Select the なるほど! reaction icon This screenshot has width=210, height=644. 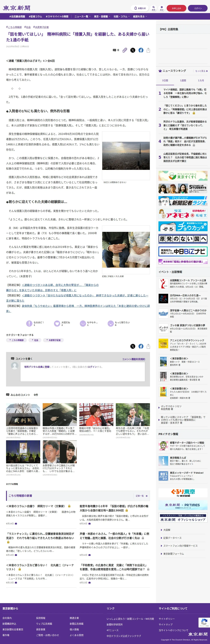pyautogui.click(x=29, y=324)
